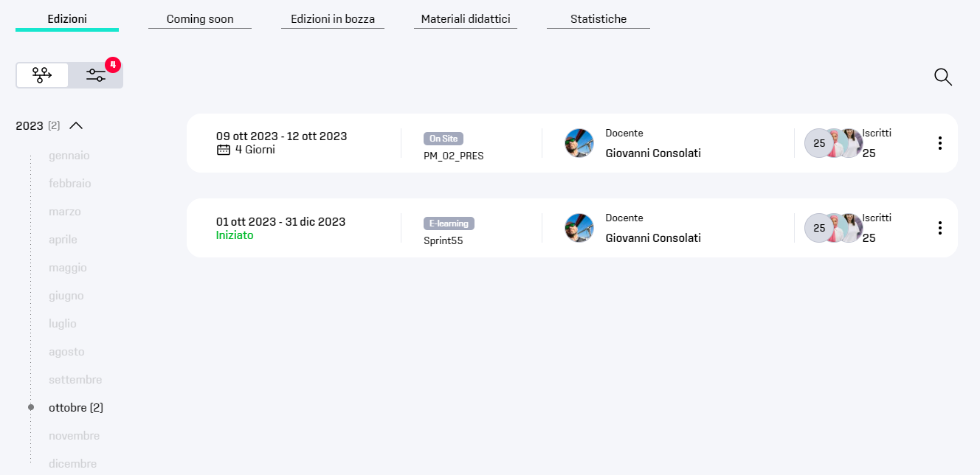Jump to gennaio in the timeline

pyautogui.click(x=69, y=156)
